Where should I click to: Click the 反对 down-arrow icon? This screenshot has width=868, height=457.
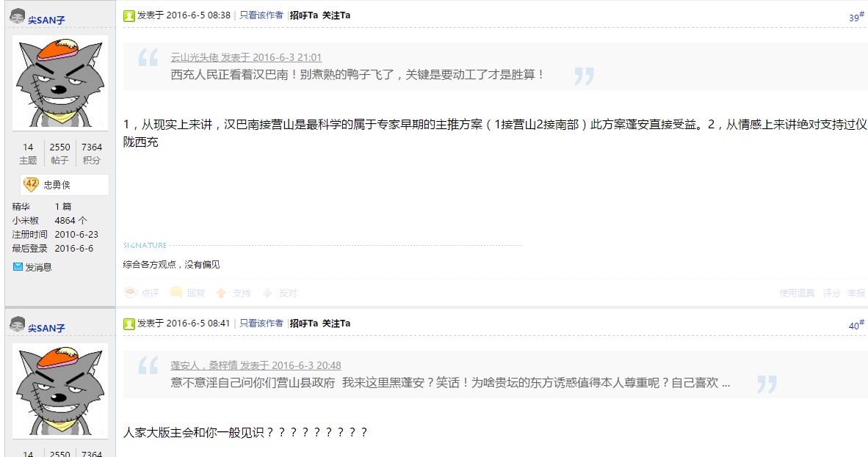click(x=267, y=293)
